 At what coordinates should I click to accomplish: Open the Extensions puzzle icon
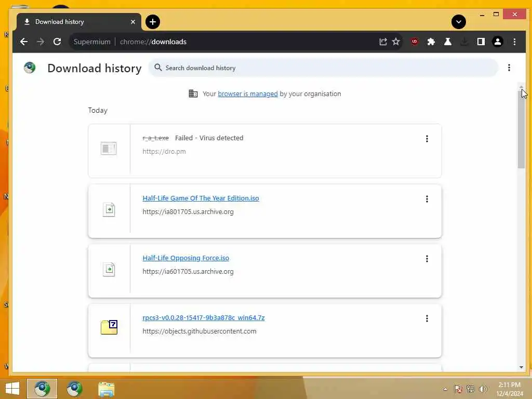point(431,42)
